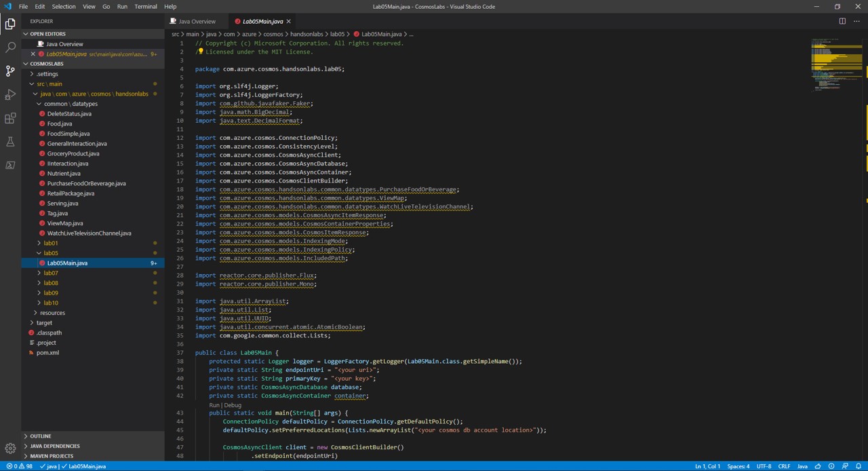Open the Extensions view
Screen dimensions: 868x471
coord(10,118)
